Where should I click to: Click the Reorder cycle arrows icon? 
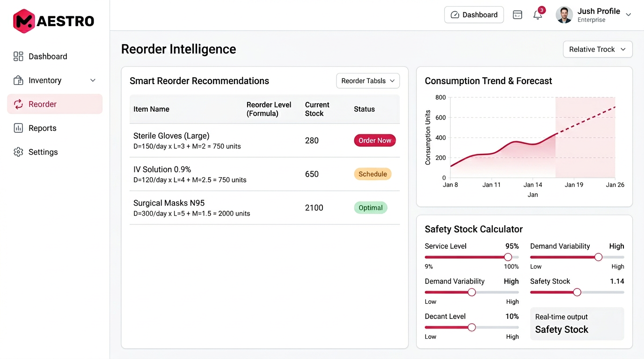18,104
